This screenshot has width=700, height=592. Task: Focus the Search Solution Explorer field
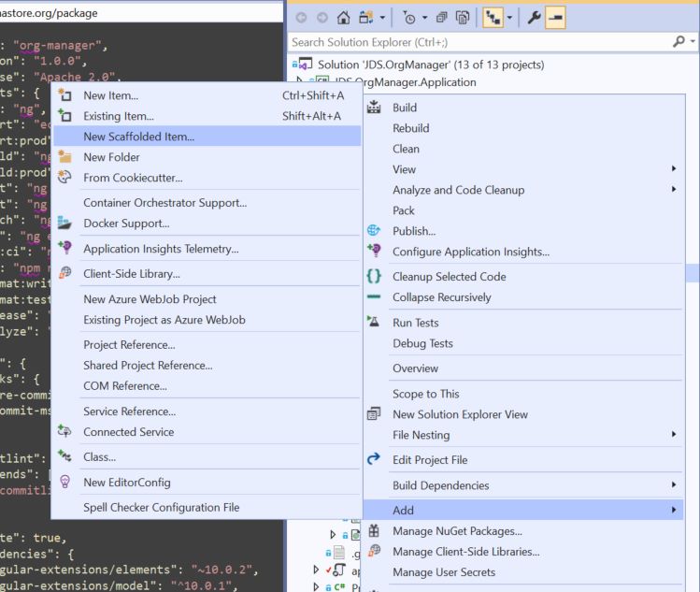[x=480, y=42]
